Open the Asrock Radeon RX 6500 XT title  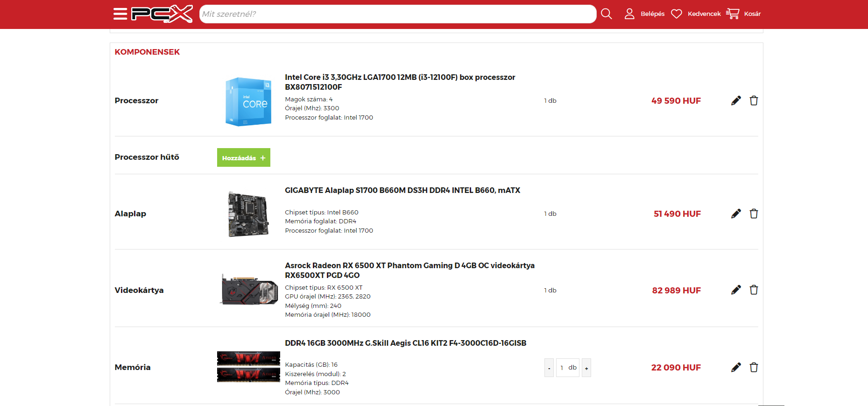pyautogui.click(x=410, y=270)
